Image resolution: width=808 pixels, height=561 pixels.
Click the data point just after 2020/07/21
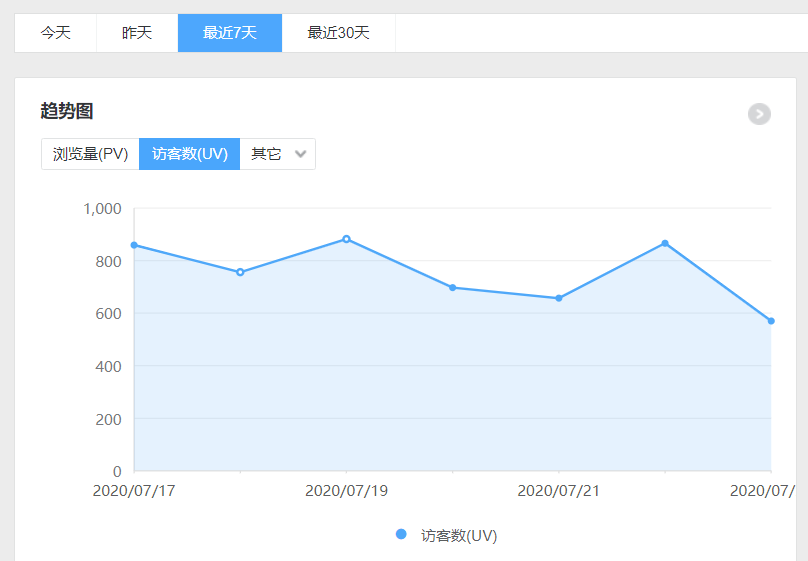[665, 243]
